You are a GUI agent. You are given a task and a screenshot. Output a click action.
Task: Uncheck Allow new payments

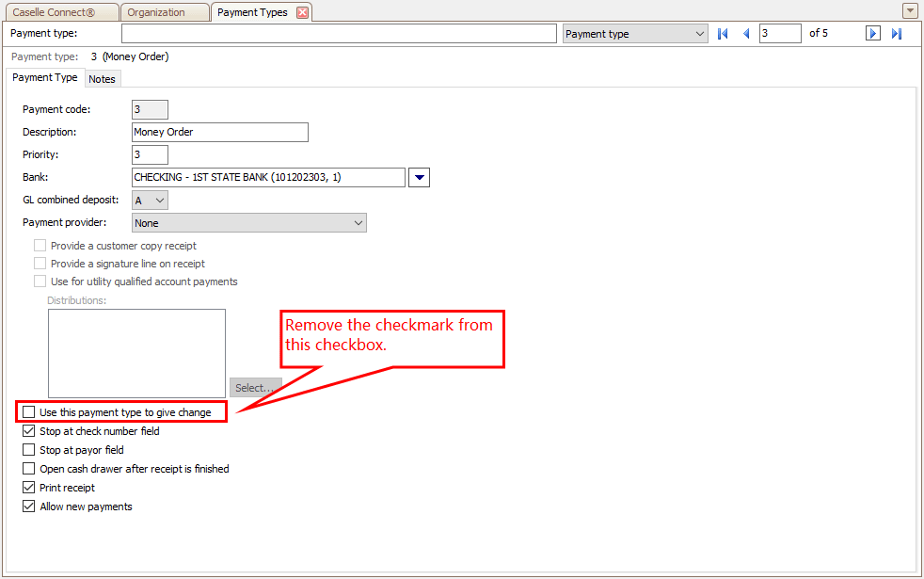point(29,507)
